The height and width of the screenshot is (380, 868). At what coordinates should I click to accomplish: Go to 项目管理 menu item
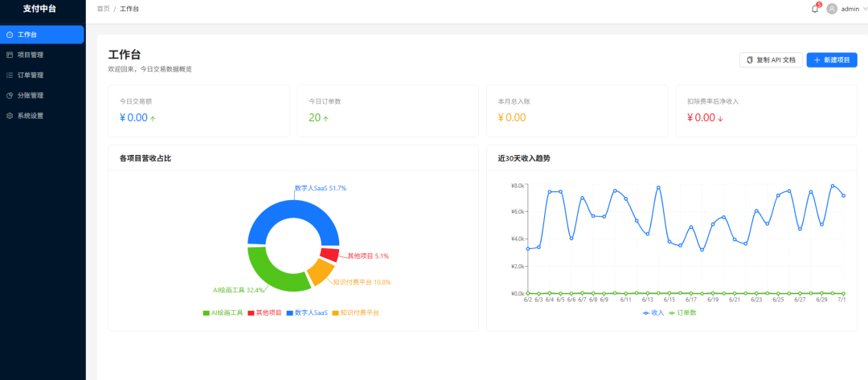click(42, 55)
